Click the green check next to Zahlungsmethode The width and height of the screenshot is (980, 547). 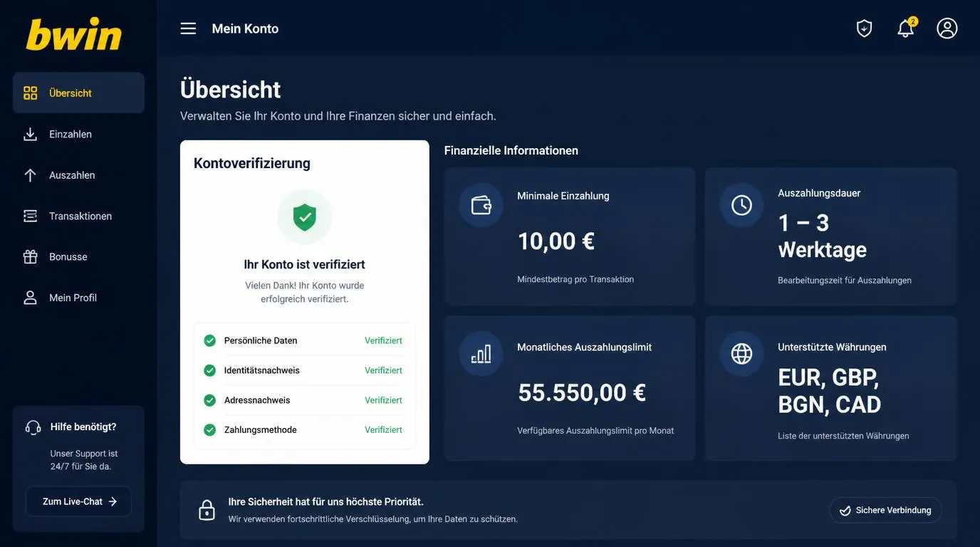tap(209, 430)
